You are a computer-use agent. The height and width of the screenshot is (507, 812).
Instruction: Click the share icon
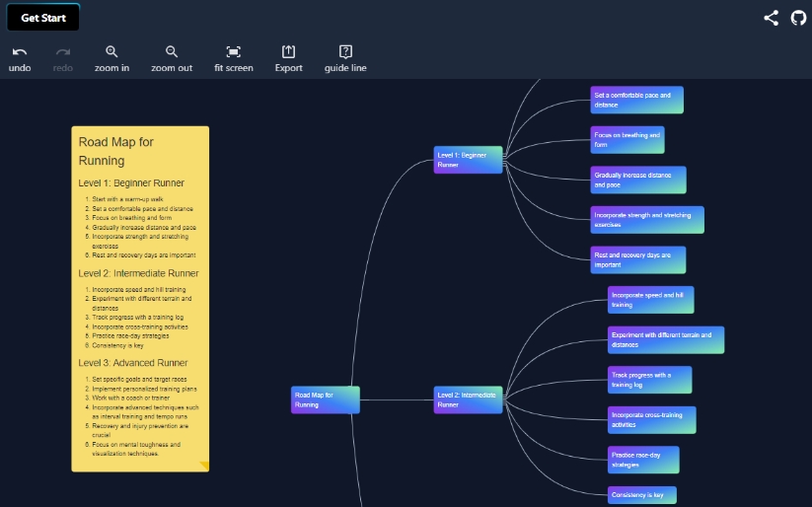[x=772, y=18]
